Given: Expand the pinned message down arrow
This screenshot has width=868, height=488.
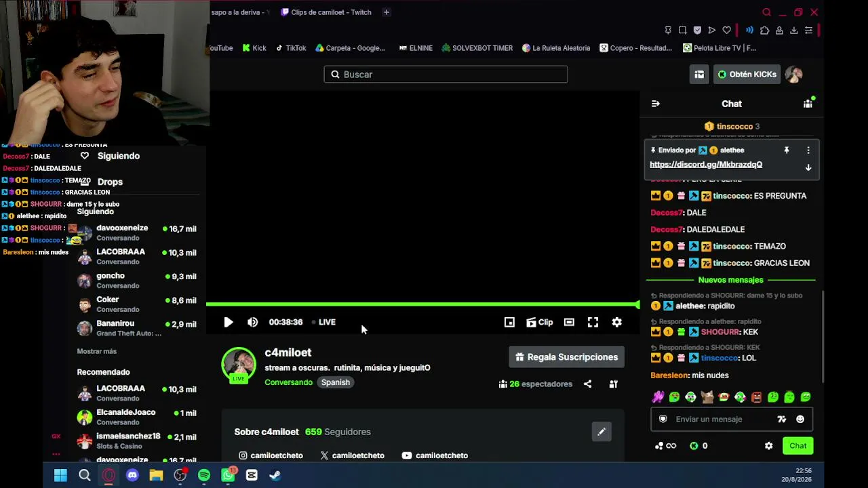Looking at the screenshot, I should [x=808, y=167].
